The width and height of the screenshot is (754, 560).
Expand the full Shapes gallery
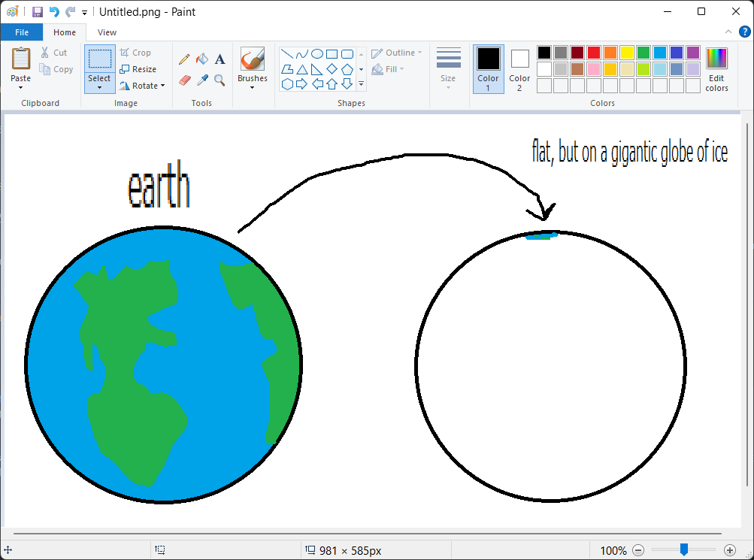(361, 84)
